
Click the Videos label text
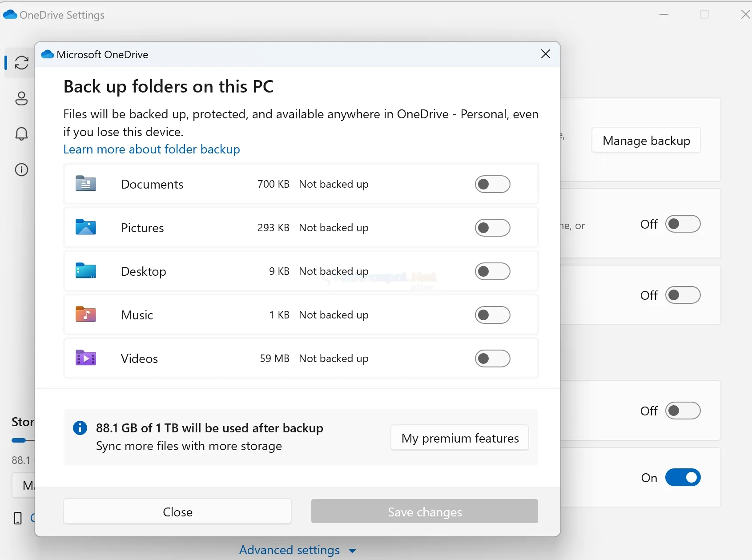139,359
